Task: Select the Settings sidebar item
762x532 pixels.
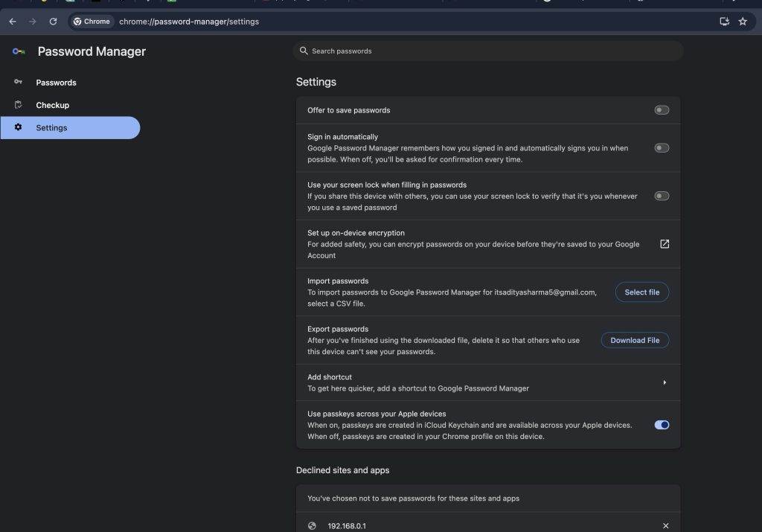Action: pyautogui.click(x=51, y=128)
